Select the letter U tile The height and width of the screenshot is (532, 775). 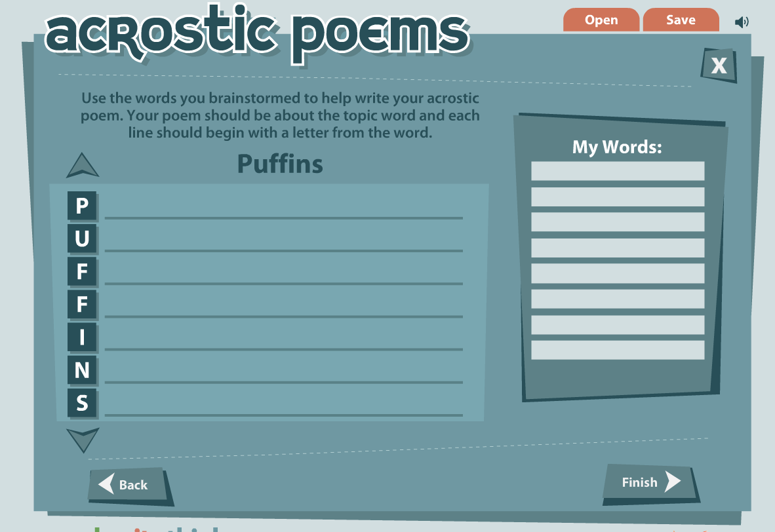[x=83, y=239]
